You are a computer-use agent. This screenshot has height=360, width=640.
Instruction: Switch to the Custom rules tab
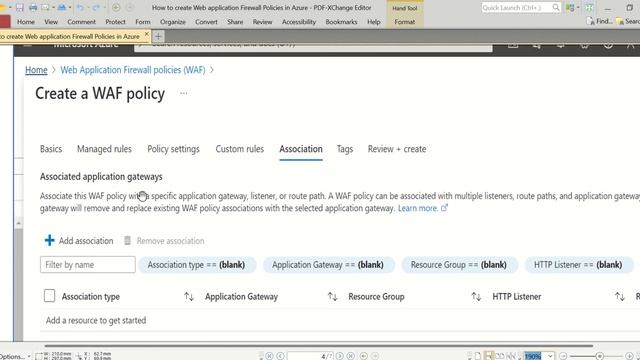[240, 149]
